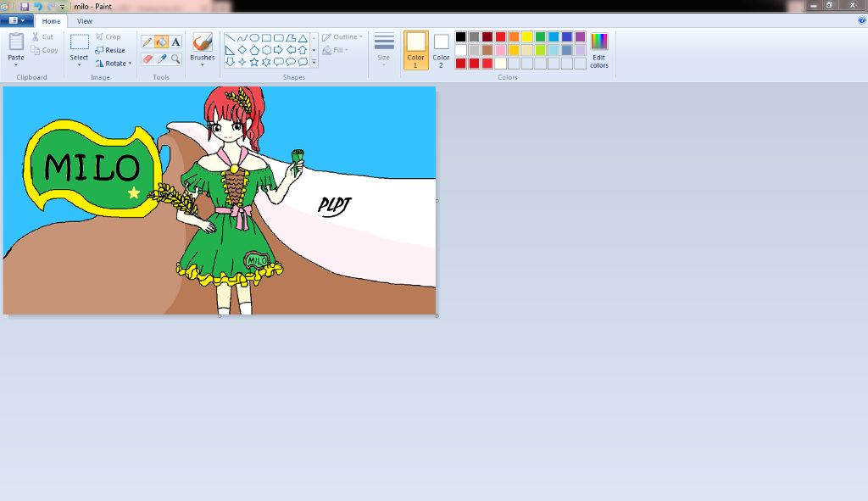Viewport: 868px width, 501px height.
Task: Choose the Triangle shape
Action: (x=303, y=37)
